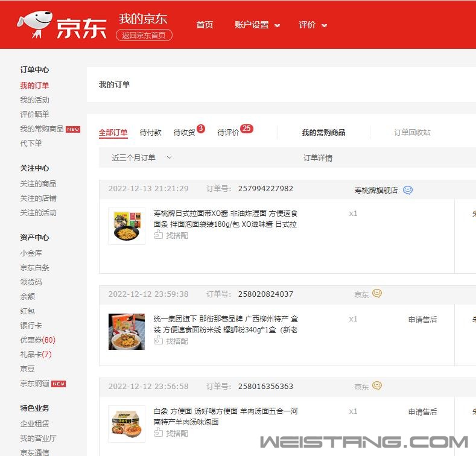
Task: Click the NEW badge beside 我的常购商品
Action: point(73,129)
